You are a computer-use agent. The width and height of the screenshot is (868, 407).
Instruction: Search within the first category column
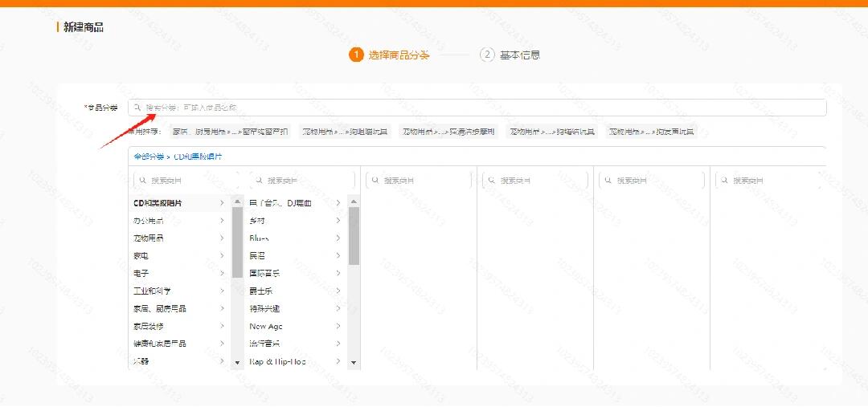(x=187, y=181)
